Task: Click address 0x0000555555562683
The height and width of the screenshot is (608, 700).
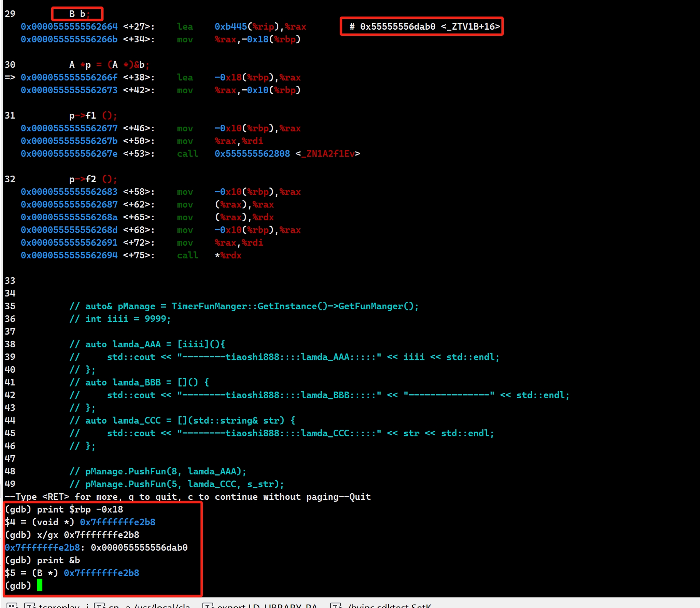Action: (x=69, y=192)
